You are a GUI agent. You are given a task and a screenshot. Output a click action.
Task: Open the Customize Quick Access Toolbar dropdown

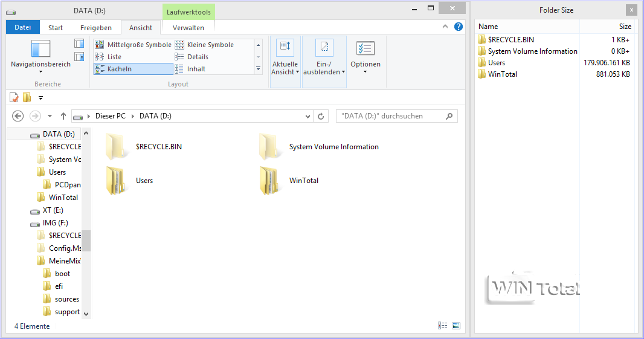coord(40,98)
